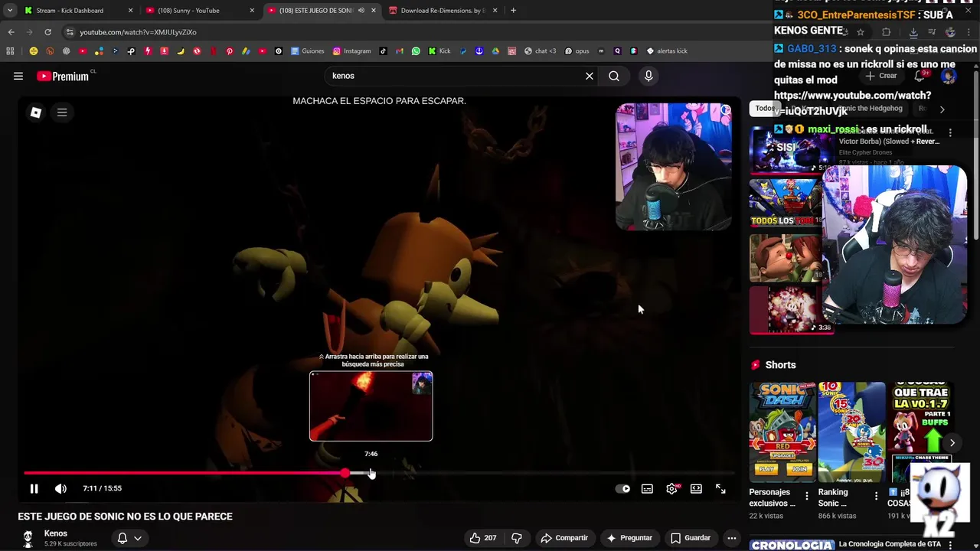Open the tab search dropdown arrow
Viewport: 980px width, 551px height.
click(x=9, y=11)
